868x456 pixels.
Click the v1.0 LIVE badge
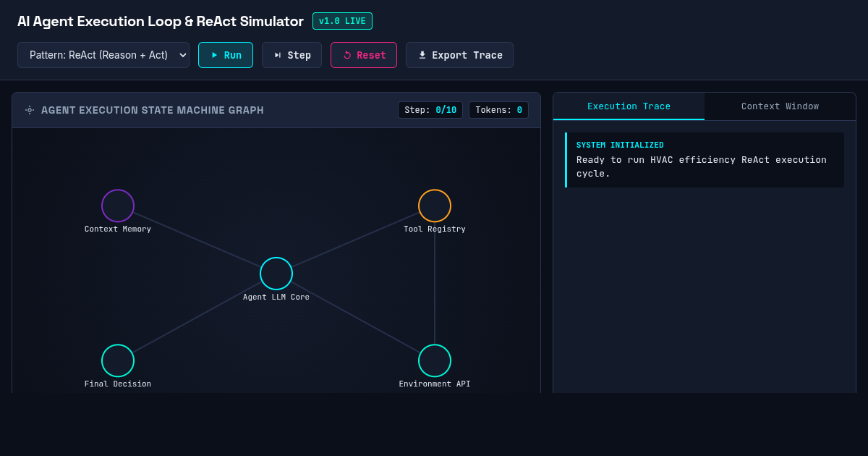point(342,21)
